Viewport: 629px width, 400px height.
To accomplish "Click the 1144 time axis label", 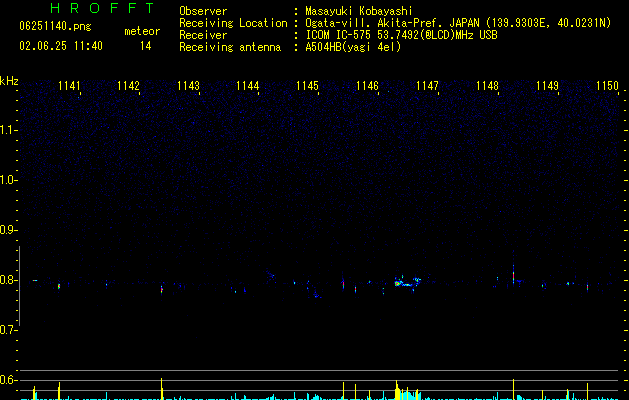I will tap(248, 86).
